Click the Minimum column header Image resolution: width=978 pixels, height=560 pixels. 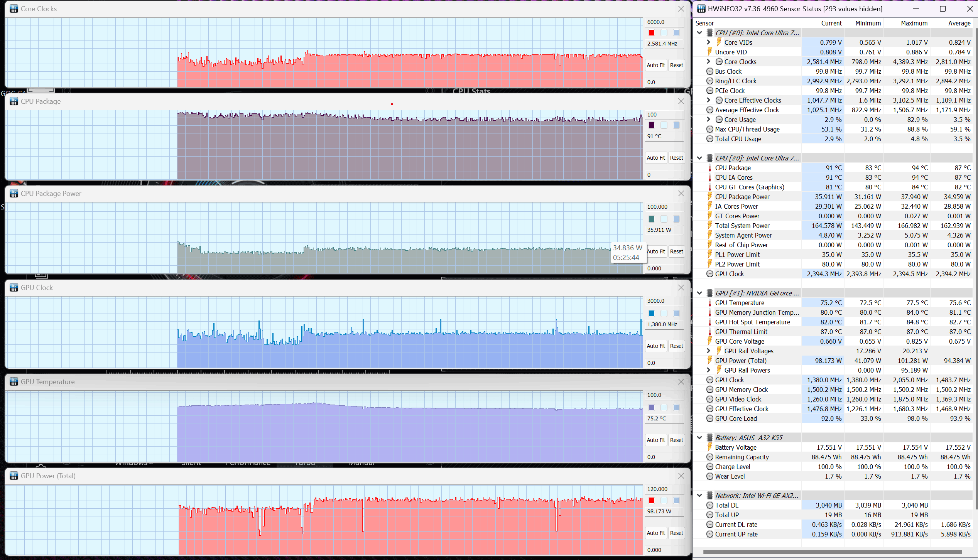tap(864, 23)
